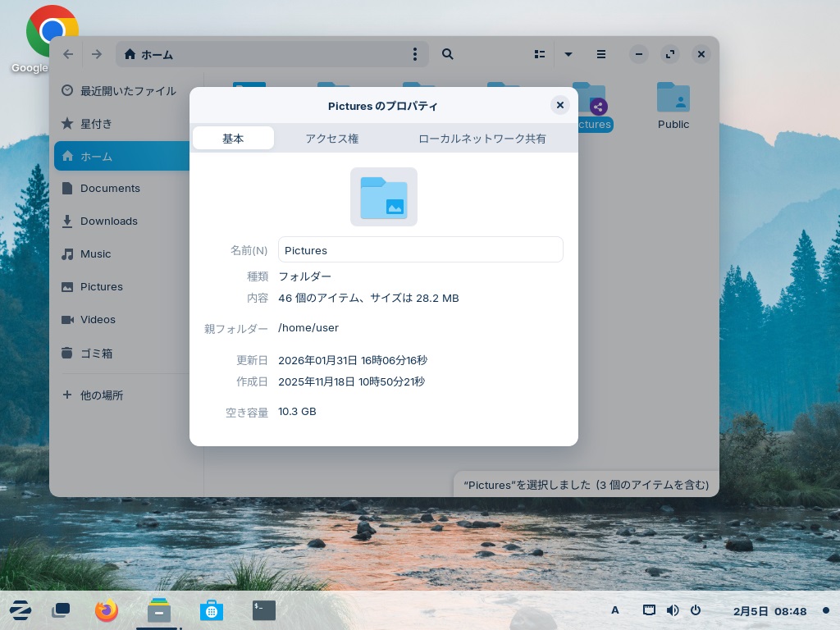Open the hamburger main menu
Viewport: 840px width, 630px height.
click(601, 54)
